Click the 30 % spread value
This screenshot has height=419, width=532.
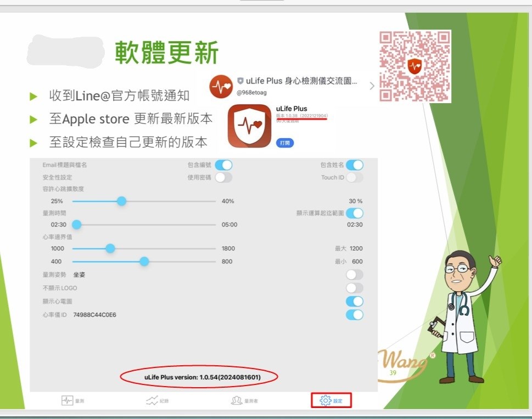[356, 201]
